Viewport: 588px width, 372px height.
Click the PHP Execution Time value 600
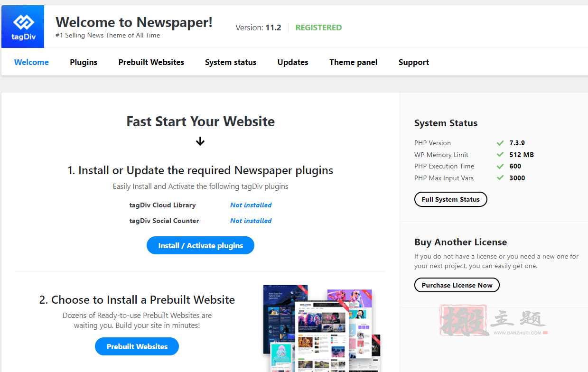point(515,166)
